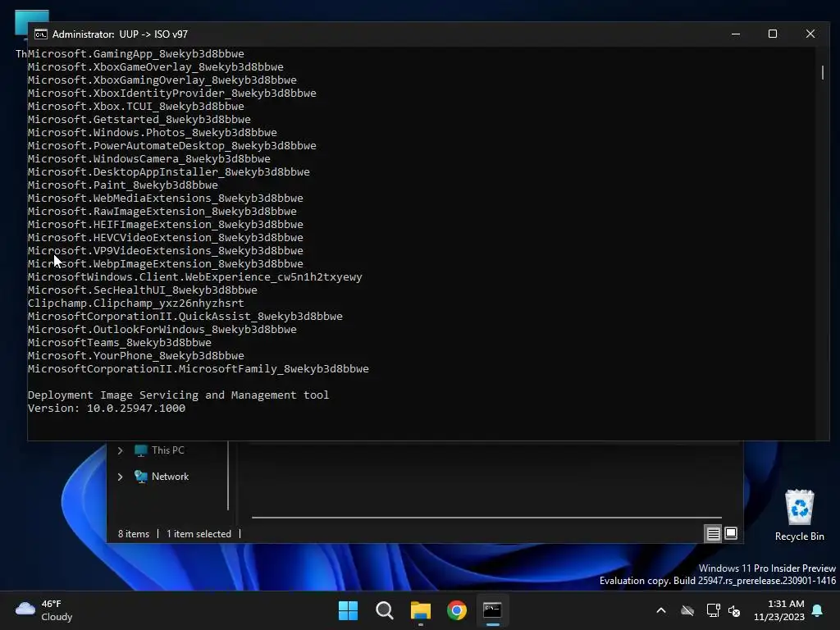Select the Recycle Bin desktop icon

coord(799,515)
